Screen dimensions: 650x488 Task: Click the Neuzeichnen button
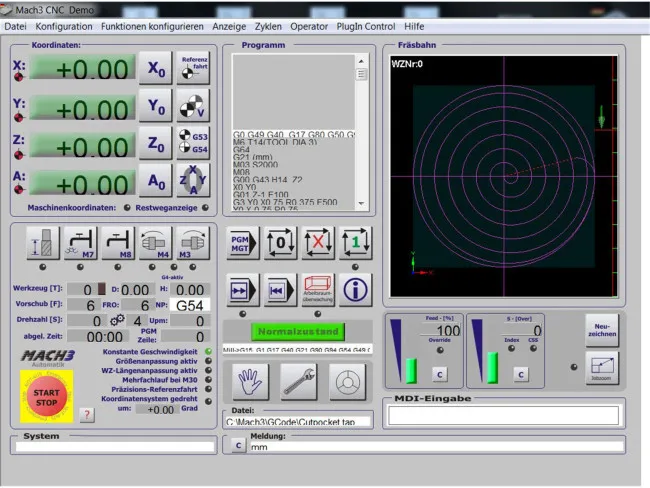pos(602,329)
